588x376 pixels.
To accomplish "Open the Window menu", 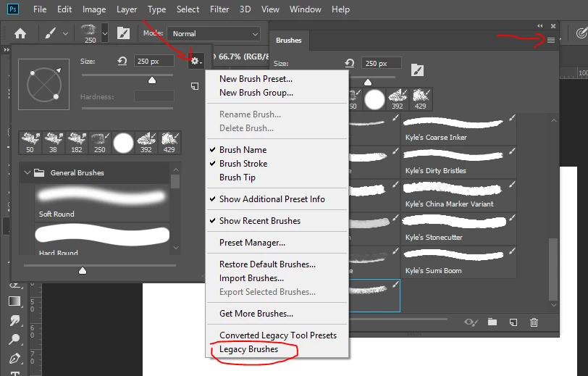I will 306,9.
